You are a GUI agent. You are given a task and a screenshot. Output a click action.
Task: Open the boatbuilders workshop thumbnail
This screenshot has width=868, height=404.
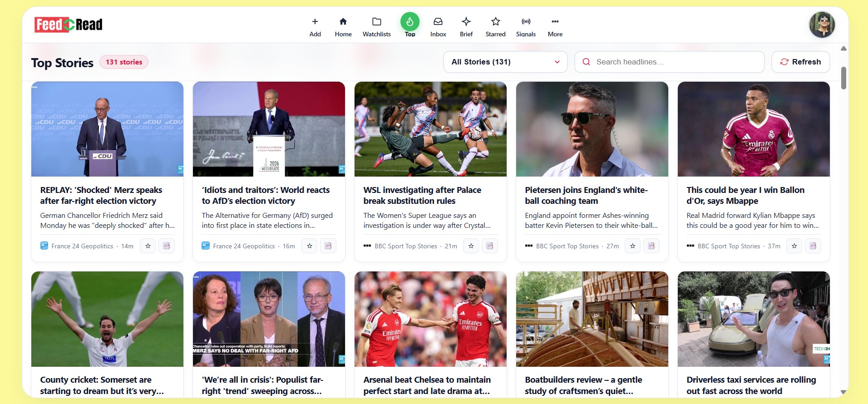592,319
